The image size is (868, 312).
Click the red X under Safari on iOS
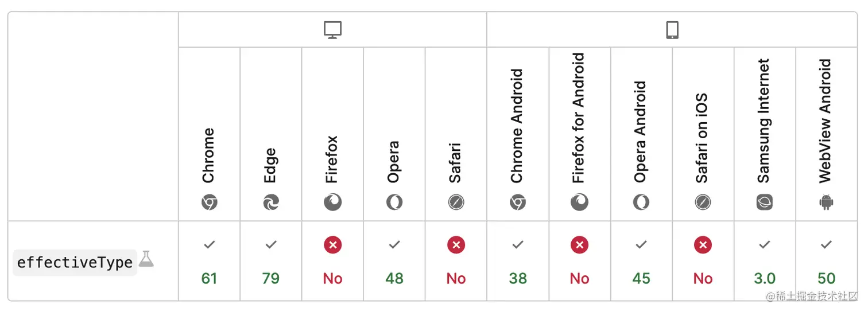[x=703, y=245]
